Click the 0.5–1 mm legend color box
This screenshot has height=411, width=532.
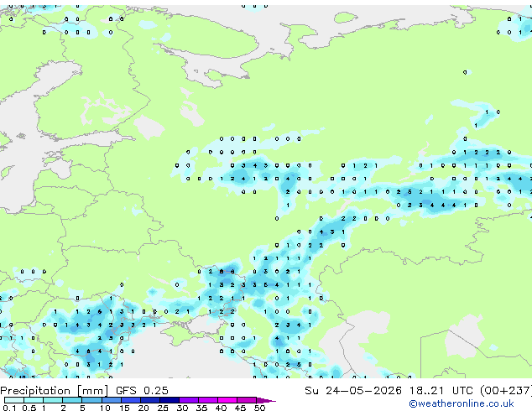(x=34, y=400)
